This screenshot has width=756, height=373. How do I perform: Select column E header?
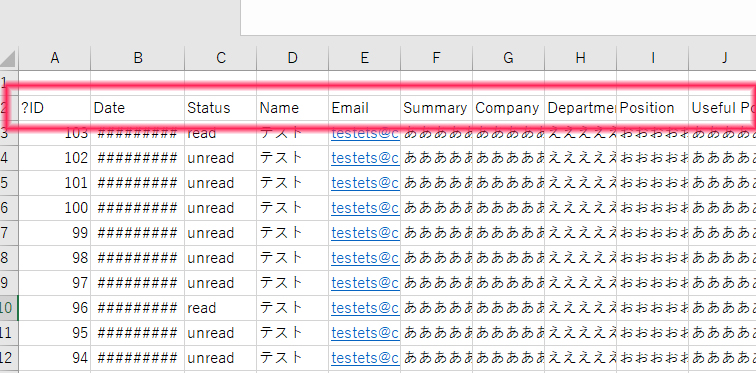[364, 58]
